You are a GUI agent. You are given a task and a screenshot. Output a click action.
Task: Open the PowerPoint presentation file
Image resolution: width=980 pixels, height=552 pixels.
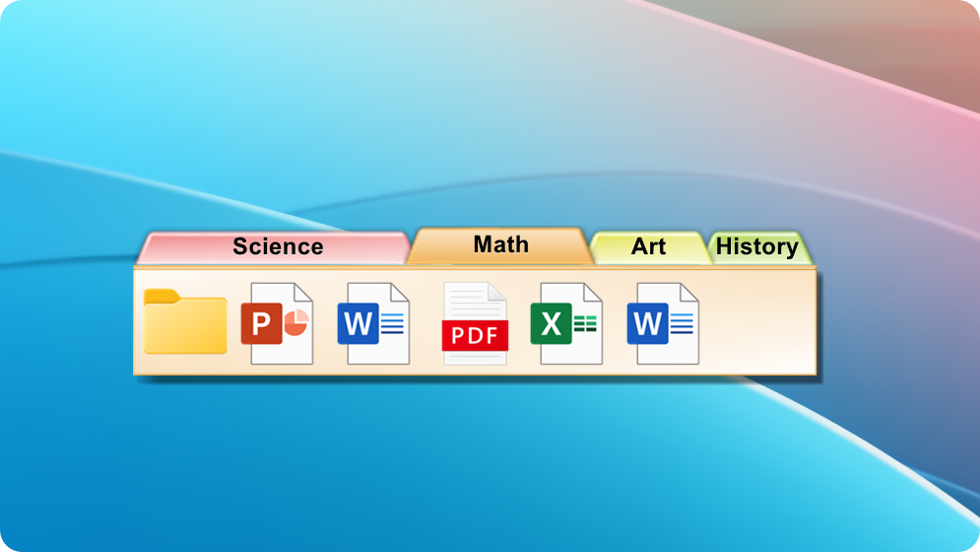(x=277, y=323)
